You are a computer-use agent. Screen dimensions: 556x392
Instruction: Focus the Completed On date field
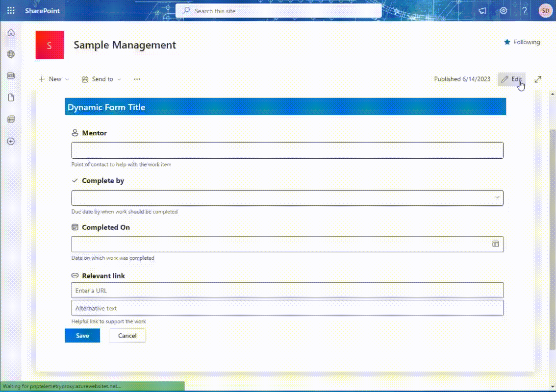coord(287,244)
